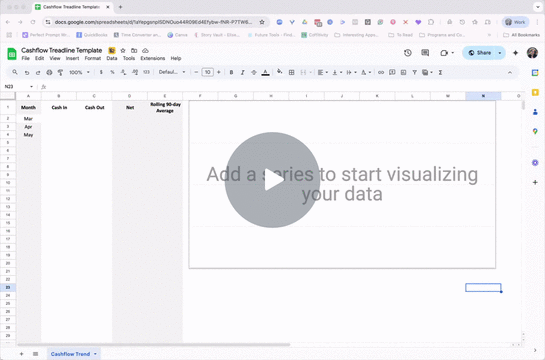Click the borders icon in the toolbar
The width and height of the screenshot is (545, 360).
pos(292,72)
